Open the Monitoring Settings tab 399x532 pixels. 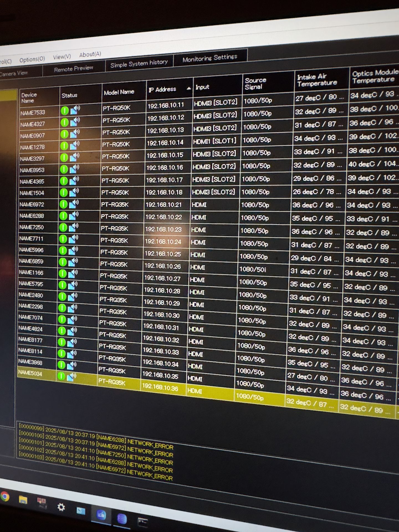210,58
